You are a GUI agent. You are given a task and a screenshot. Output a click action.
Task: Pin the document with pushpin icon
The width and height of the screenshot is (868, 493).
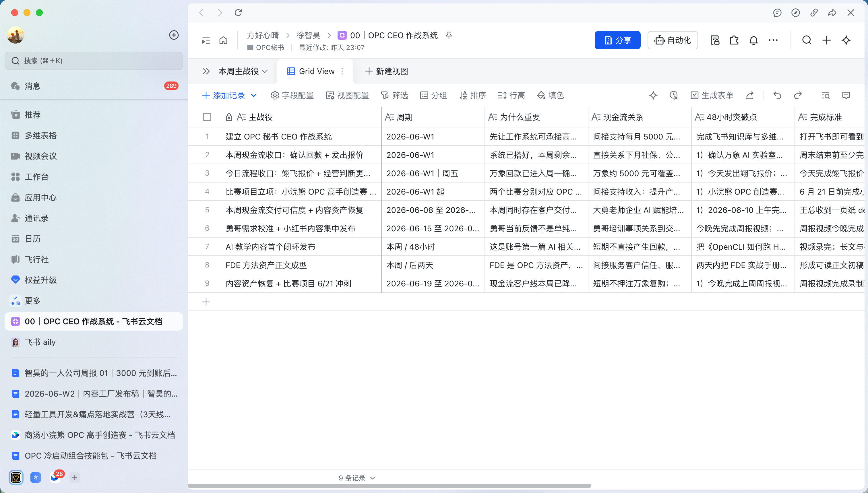[449, 35]
